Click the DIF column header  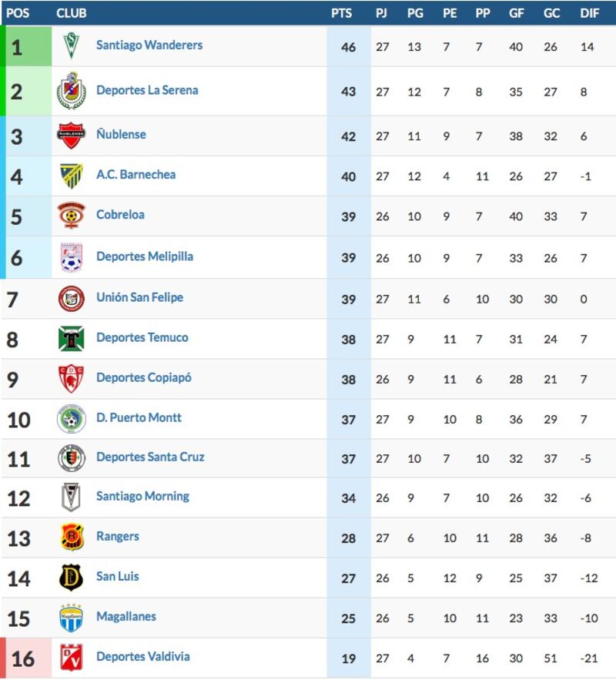click(x=590, y=13)
